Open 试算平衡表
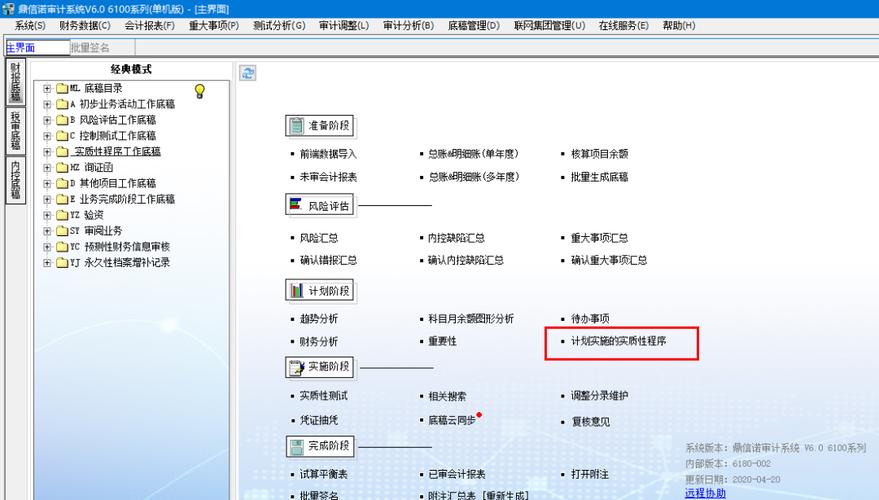The height and width of the screenshot is (500, 879). click(x=323, y=474)
